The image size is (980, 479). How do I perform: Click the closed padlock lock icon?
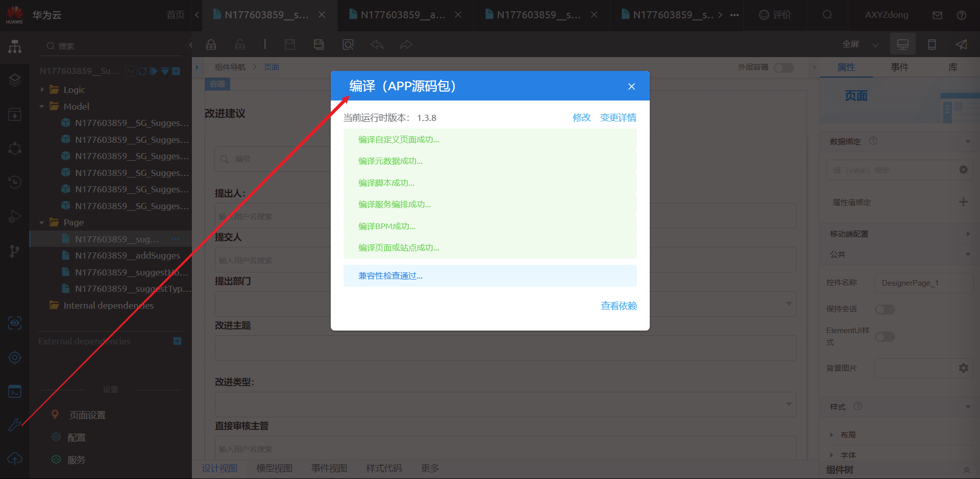[x=211, y=44]
